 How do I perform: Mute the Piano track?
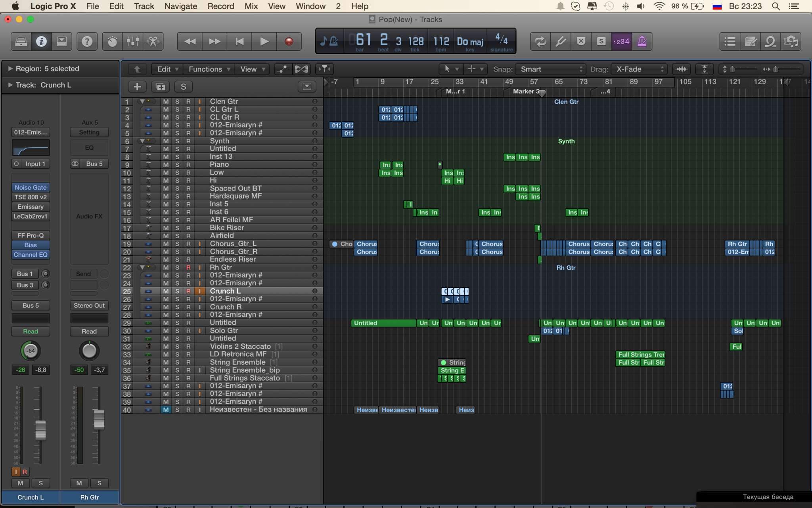(x=166, y=165)
